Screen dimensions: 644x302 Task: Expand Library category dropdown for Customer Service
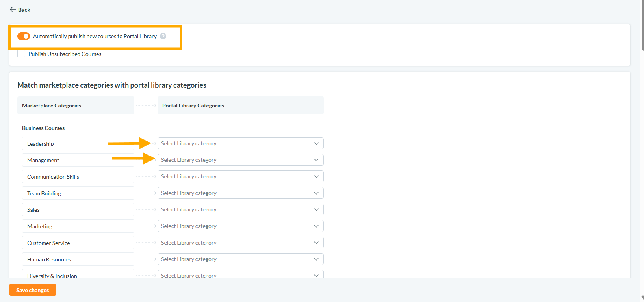[x=241, y=243]
